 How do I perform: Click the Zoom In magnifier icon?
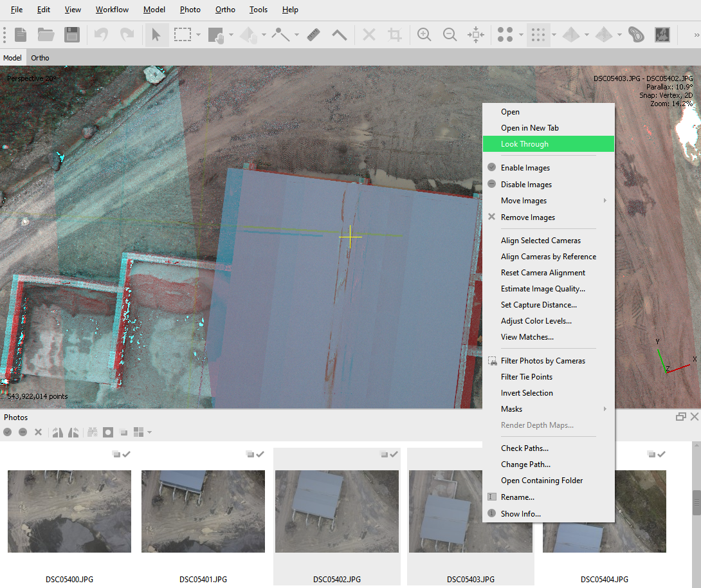424,35
